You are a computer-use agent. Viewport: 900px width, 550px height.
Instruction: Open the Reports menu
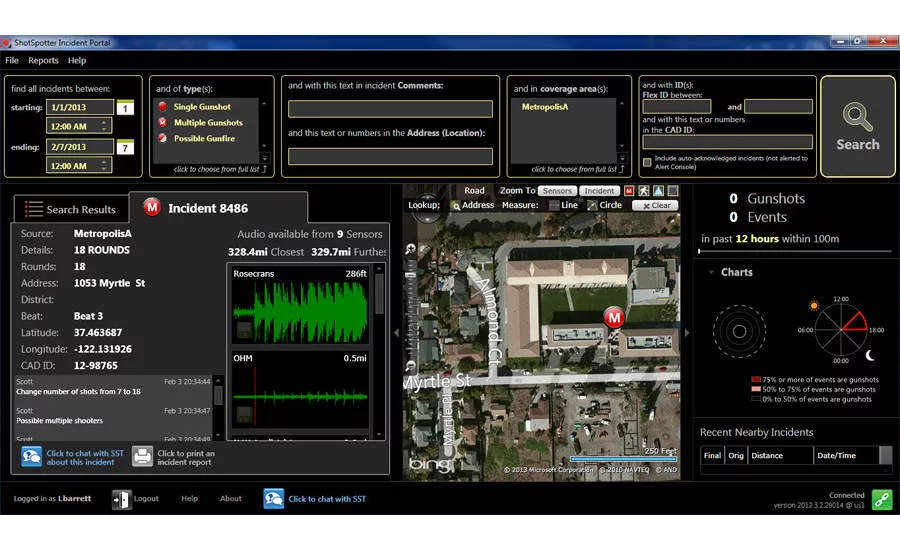coord(43,60)
